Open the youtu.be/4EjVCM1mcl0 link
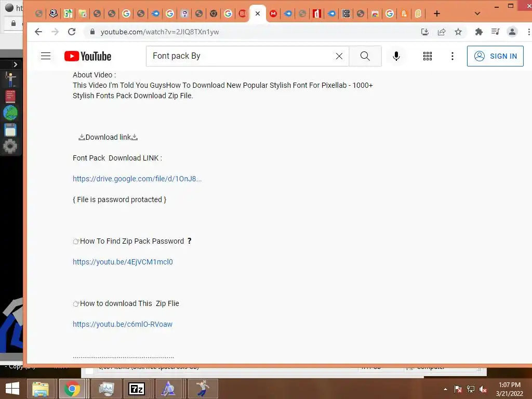 pyautogui.click(x=123, y=262)
